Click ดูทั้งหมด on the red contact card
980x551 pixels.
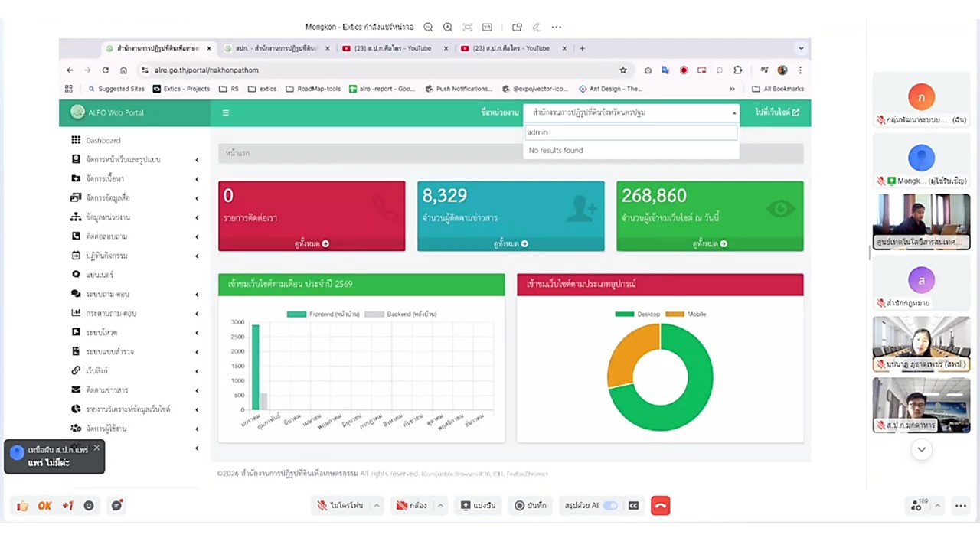(311, 244)
